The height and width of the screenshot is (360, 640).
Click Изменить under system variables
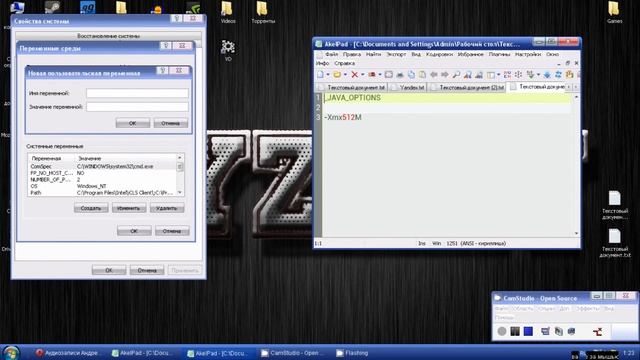point(129,208)
